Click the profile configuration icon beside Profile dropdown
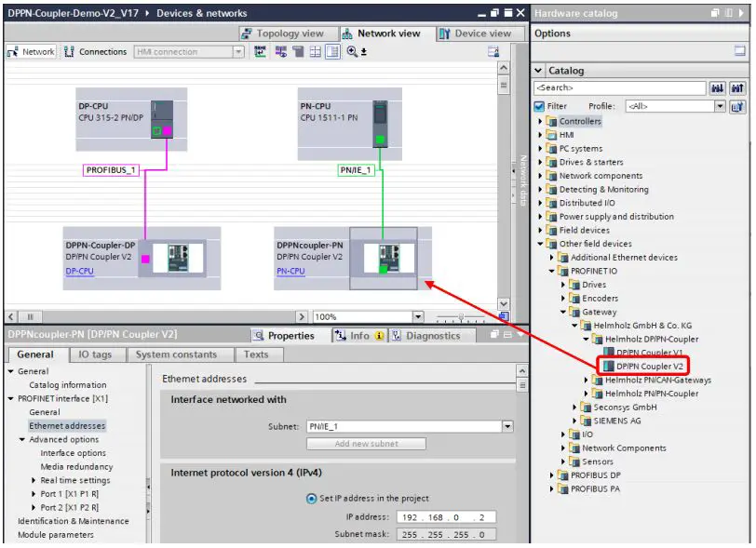 click(x=736, y=106)
